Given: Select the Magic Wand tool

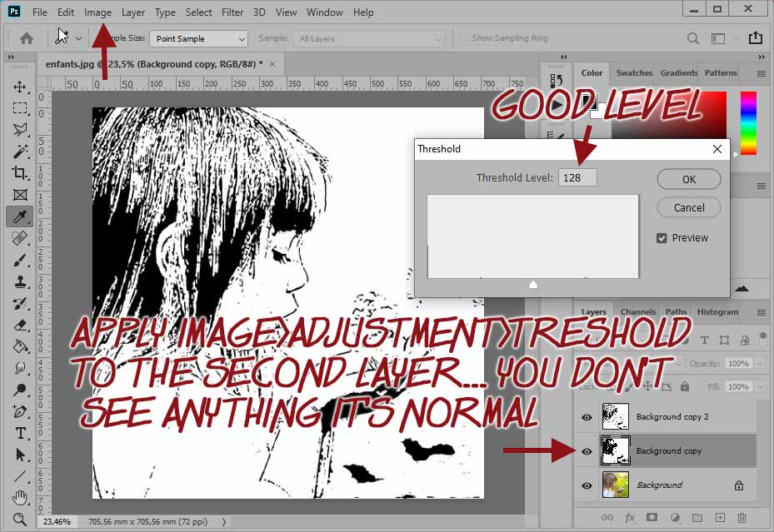Looking at the screenshot, I should click(x=20, y=152).
